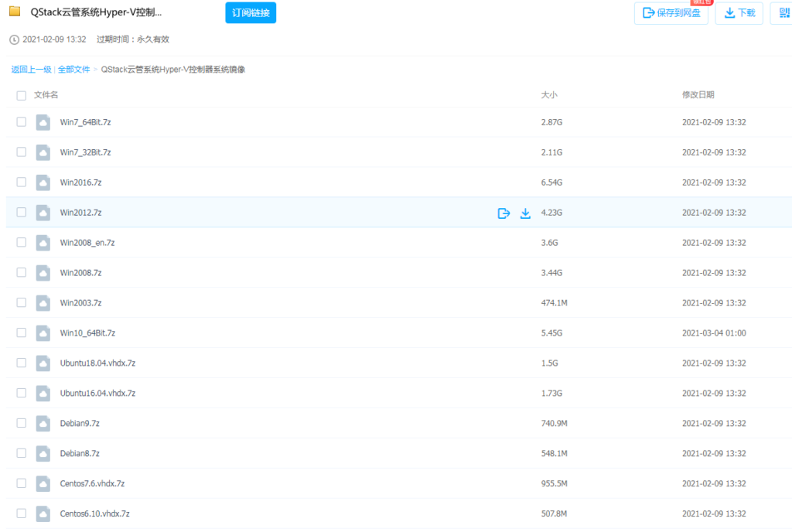
Task: Open the Win7_32Bit.7z file name
Action: click(x=85, y=152)
